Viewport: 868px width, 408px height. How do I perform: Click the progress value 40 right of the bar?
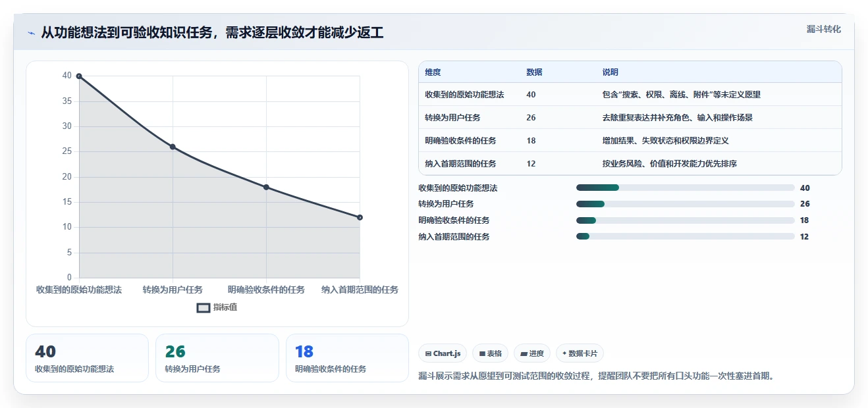click(x=805, y=188)
